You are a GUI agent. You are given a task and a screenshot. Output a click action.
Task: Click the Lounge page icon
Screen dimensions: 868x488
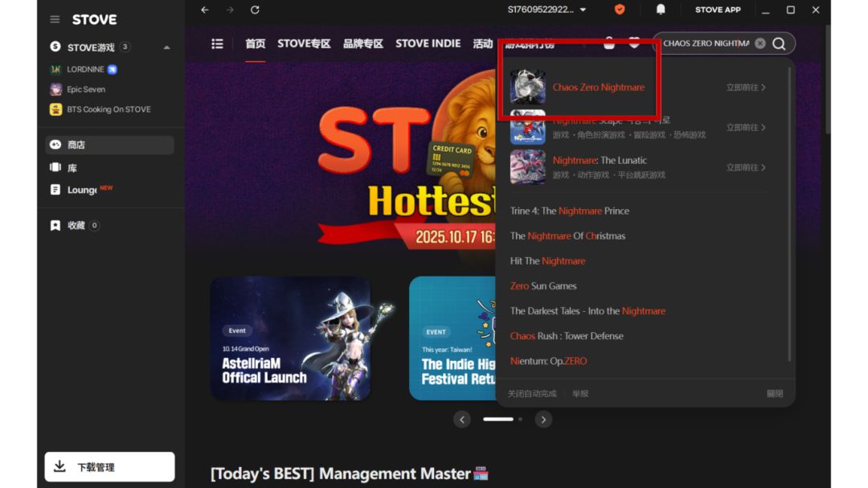click(55, 190)
